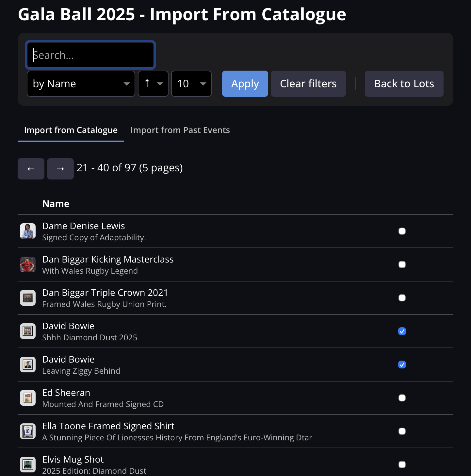Switch to Import from Past Events tab
The width and height of the screenshot is (471, 476).
(180, 130)
